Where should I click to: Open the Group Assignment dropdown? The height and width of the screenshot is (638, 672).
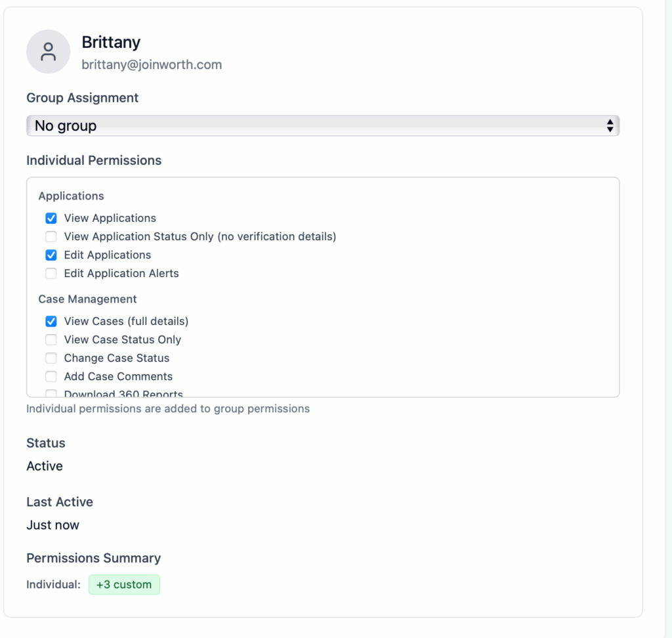coord(322,125)
